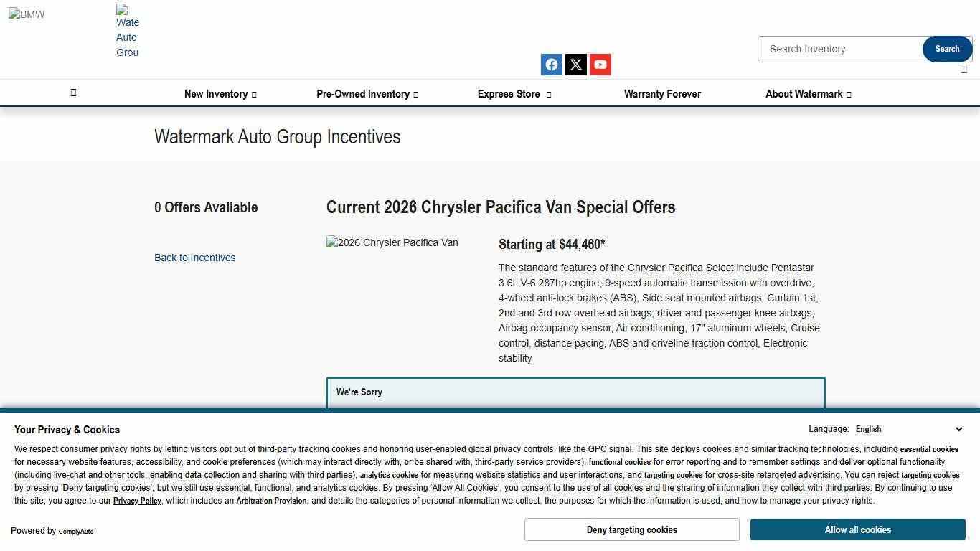Click the Watermark Auto Group logo
The image size is (980, 551).
click(x=127, y=31)
